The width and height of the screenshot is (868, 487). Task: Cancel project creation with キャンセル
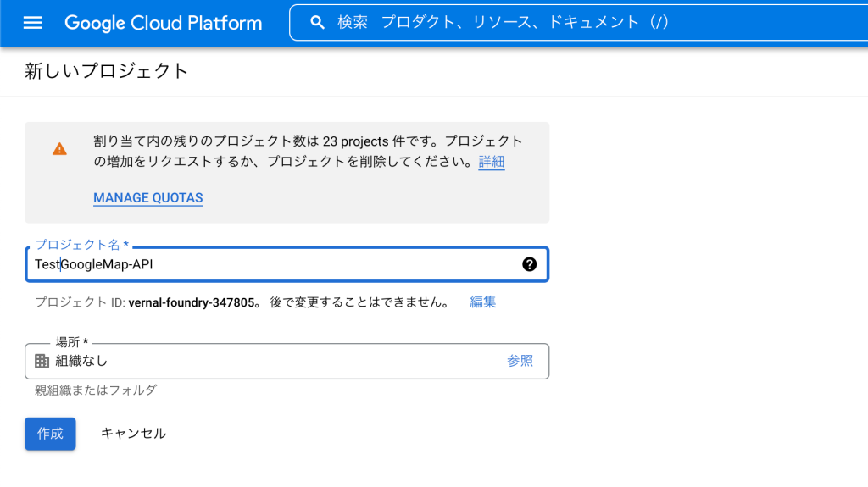click(133, 434)
